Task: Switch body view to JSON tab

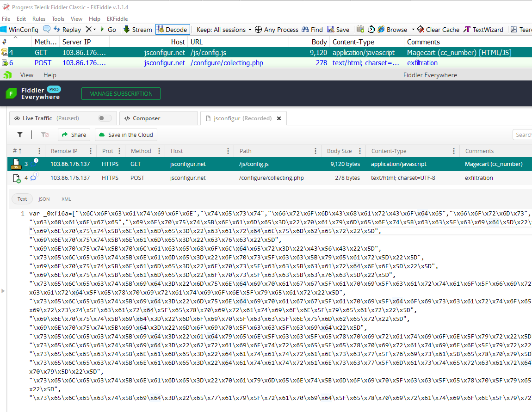Action: coord(44,199)
